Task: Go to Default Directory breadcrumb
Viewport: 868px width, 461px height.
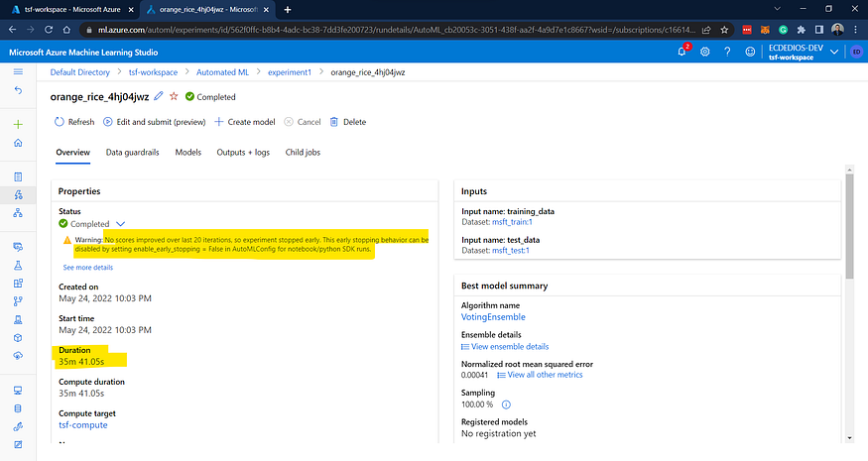Action: click(x=79, y=72)
